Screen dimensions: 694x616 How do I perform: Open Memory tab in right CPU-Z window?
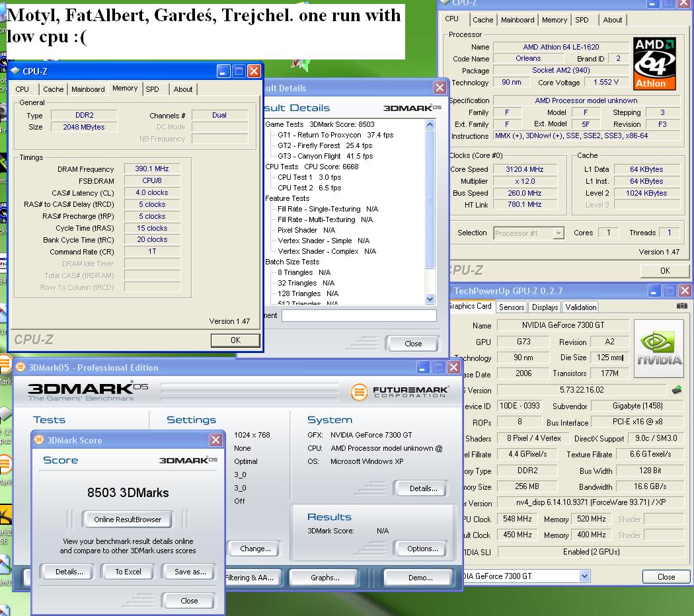point(554,20)
